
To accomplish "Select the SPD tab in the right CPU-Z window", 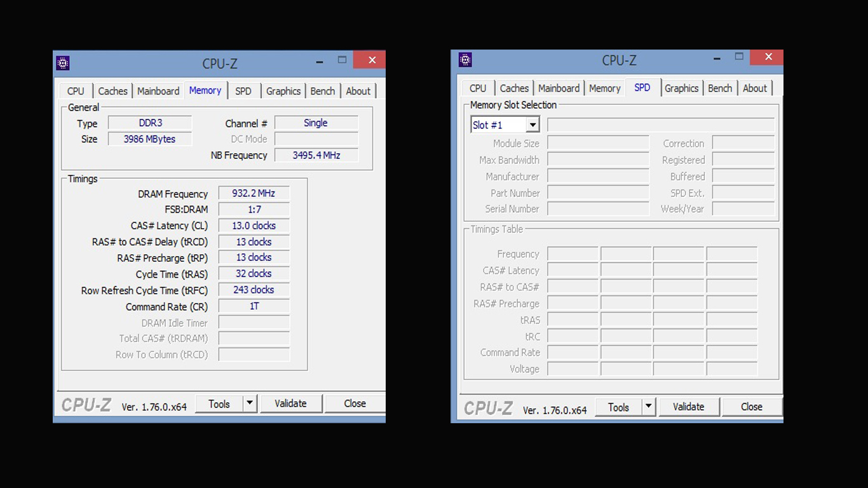I will pyautogui.click(x=642, y=88).
